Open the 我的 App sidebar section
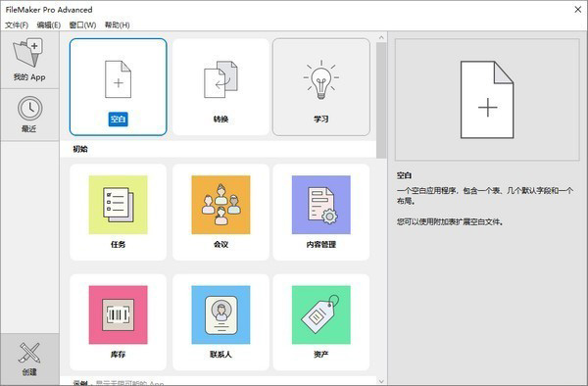The width and height of the screenshot is (588, 386). tap(29, 61)
